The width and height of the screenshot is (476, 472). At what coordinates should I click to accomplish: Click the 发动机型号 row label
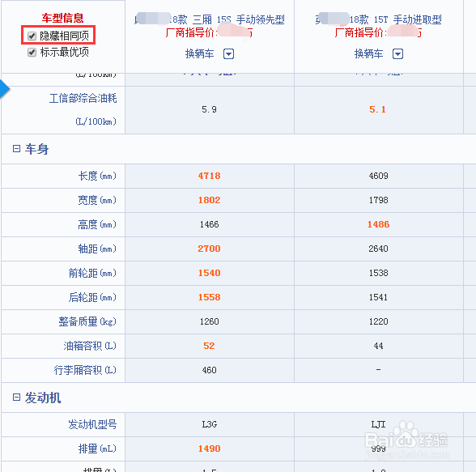click(x=92, y=424)
